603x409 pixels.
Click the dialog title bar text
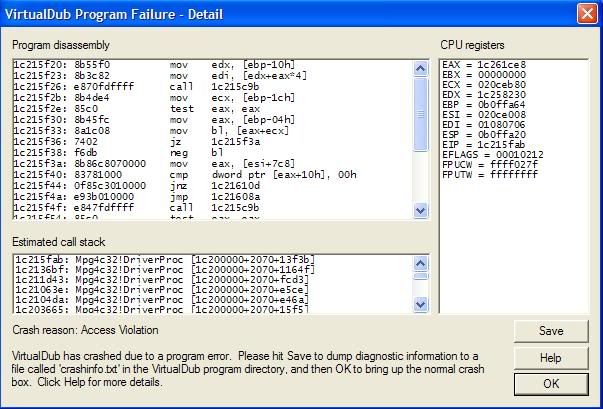click(x=114, y=15)
